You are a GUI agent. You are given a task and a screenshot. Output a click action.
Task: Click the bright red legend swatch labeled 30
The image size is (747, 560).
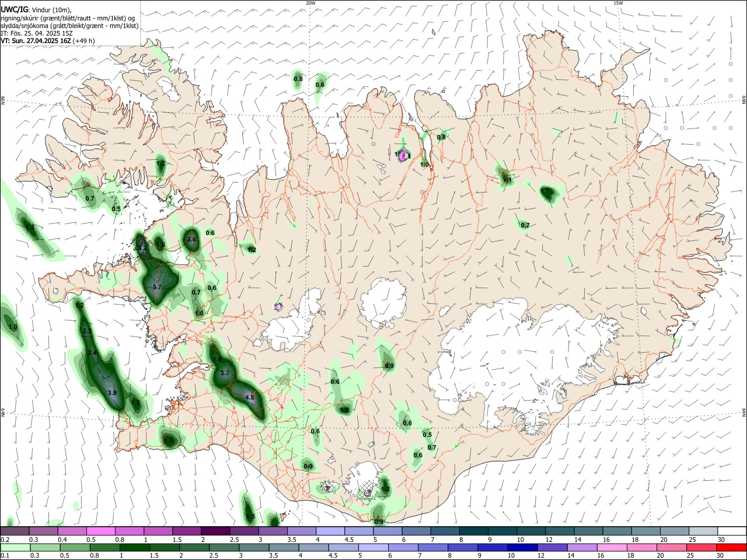pyautogui.click(x=731, y=548)
